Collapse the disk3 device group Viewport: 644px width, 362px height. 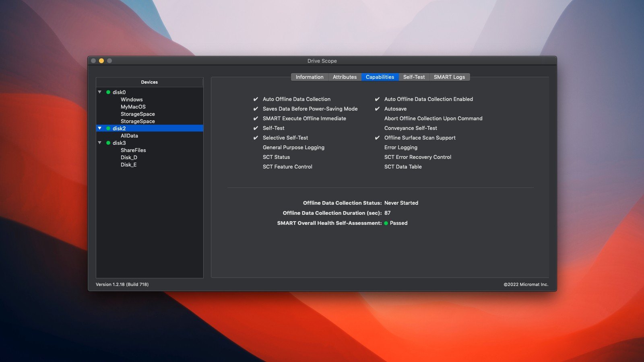pos(100,143)
